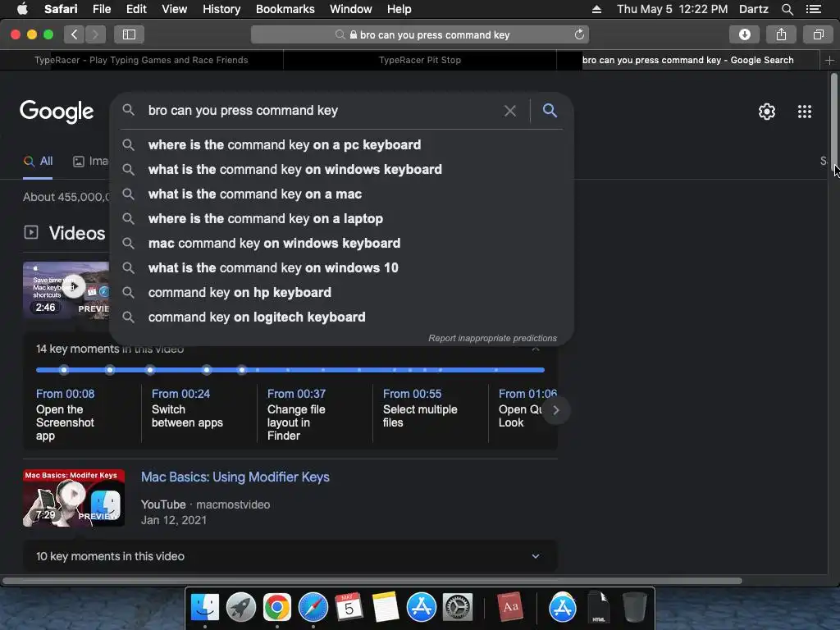This screenshot has height=630, width=840.
Task: Go forward with Safari's forward arrow
Action: click(95, 34)
